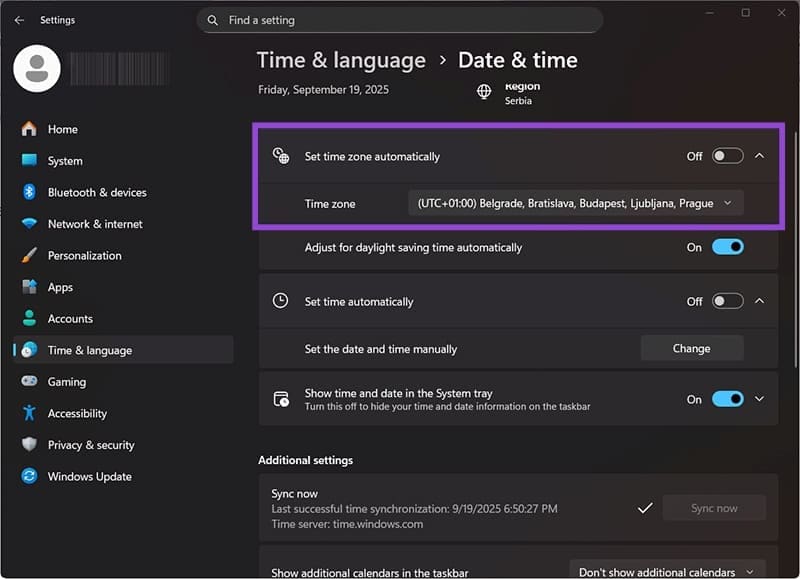Click the Home house icon in sidebar
800x579 pixels.
[29, 129]
